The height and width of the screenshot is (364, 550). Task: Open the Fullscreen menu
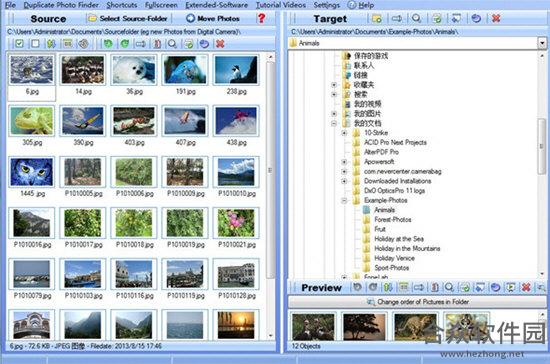161,5
